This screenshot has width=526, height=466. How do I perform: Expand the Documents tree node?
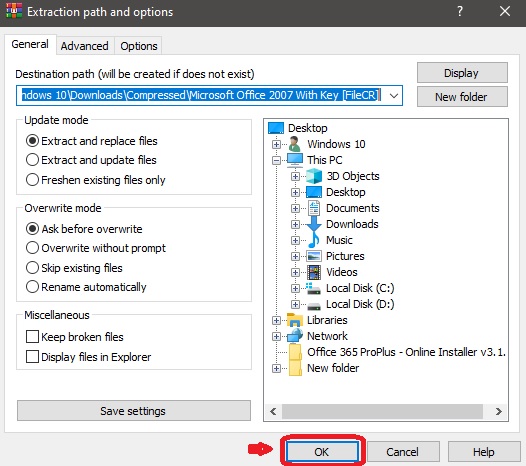tap(295, 208)
